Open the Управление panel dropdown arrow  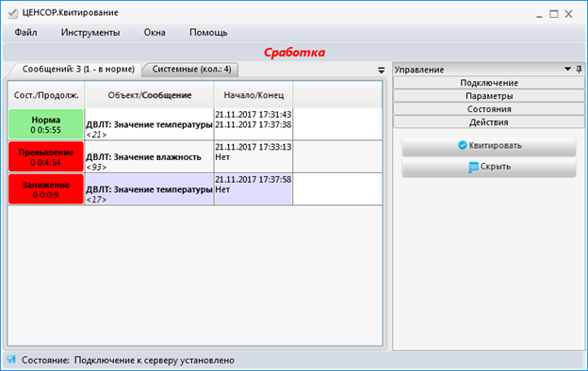click(568, 69)
